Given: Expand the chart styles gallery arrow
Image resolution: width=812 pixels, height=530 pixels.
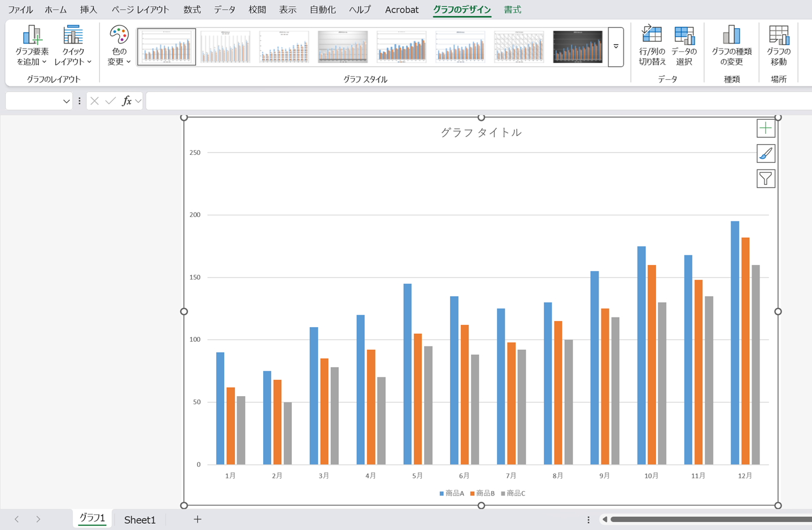Looking at the screenshot, I should coord(615,47).
